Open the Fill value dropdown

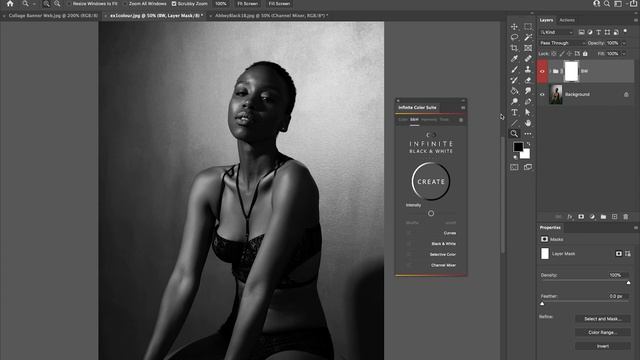624,53
